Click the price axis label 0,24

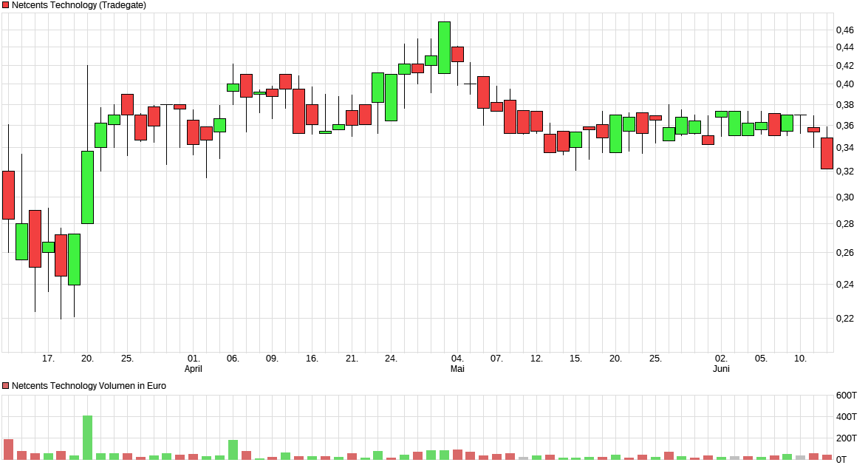point(845,284)
